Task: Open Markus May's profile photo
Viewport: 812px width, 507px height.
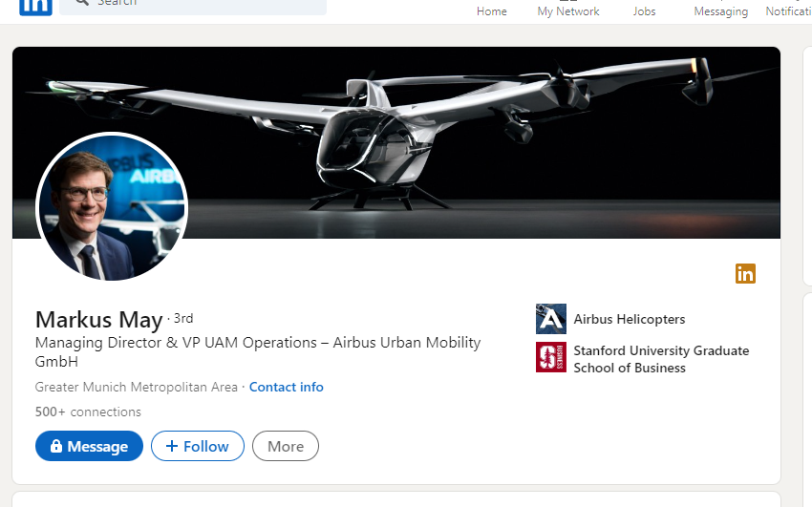Action: (x=112, y=208)
